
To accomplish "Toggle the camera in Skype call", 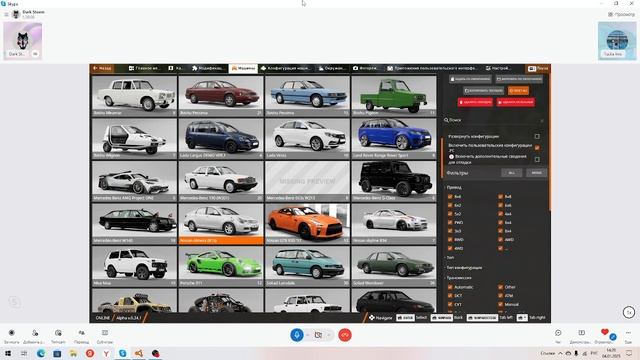I will click(x=318, y=335).
